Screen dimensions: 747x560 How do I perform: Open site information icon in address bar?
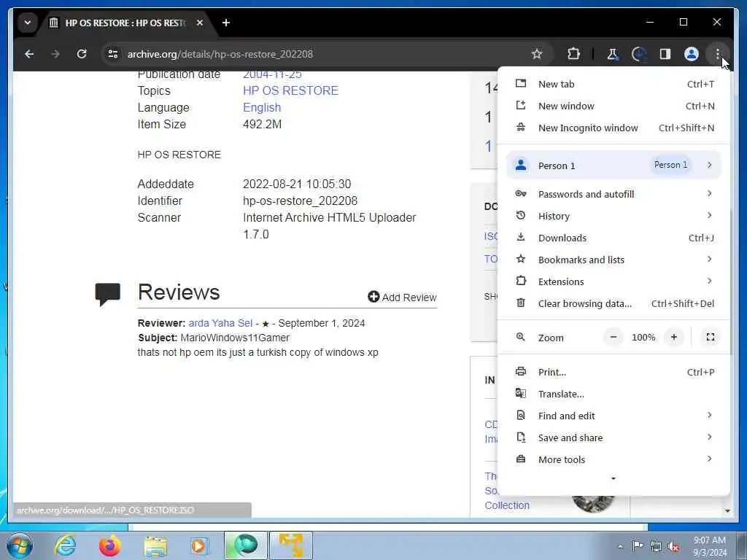pos(113,54)
